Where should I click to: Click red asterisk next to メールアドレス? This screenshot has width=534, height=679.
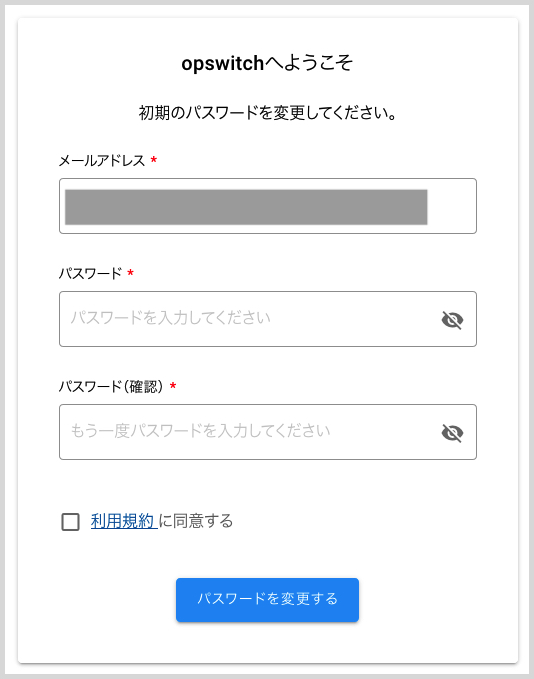tap(154, 160)
